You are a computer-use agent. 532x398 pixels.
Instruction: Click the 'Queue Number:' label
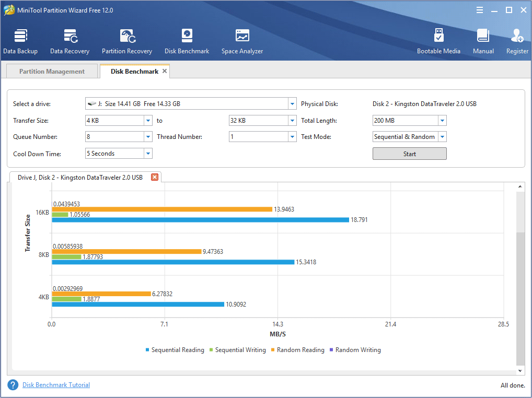pos(36,137)
